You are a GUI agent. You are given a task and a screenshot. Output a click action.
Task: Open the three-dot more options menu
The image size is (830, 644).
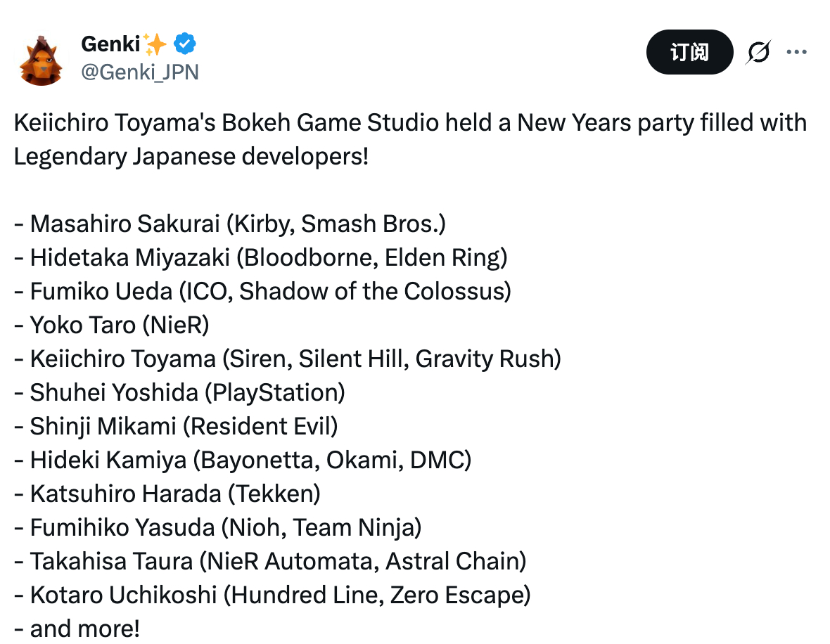(796, 52)
